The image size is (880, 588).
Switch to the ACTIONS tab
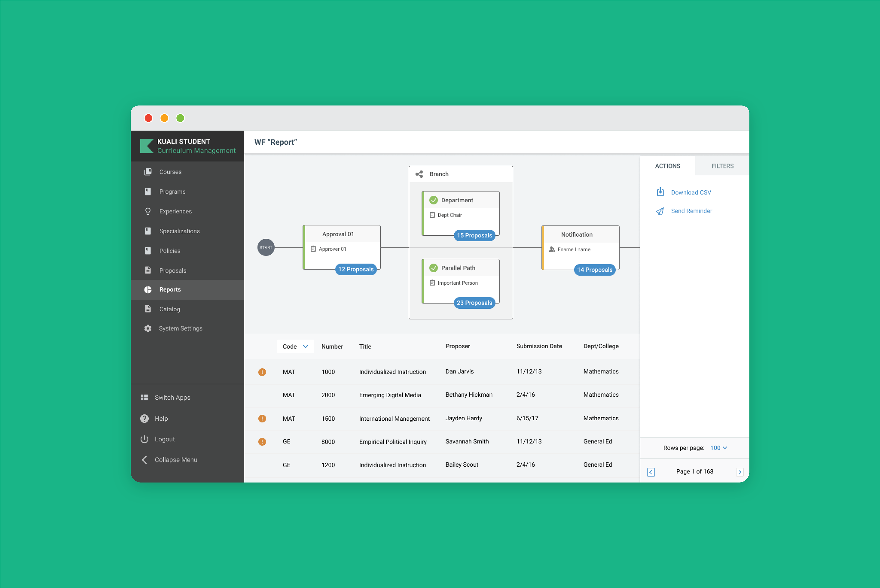click(668, 166)
